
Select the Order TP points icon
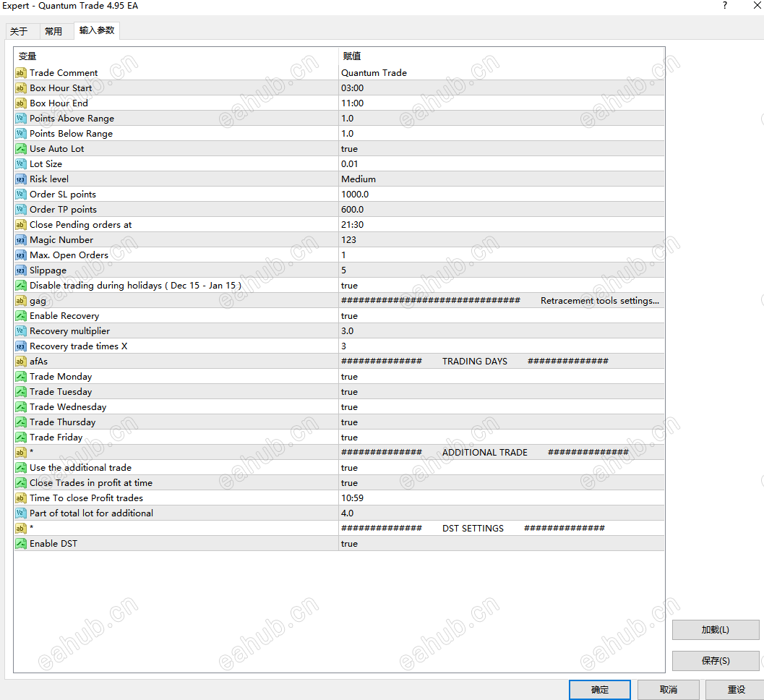click(20, 210)
